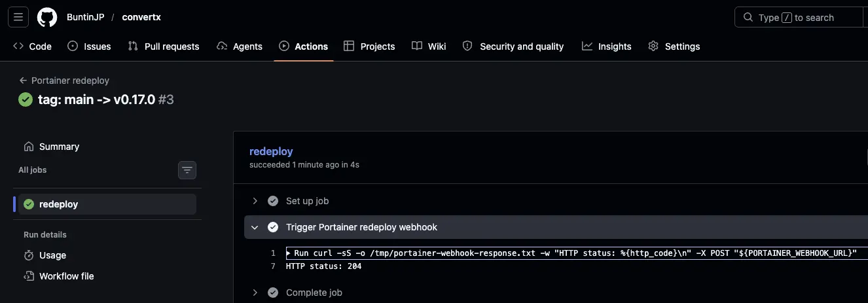This screenshot has height=303, width=868.
Task: Click the Settings gear icon
Action: coord(653,46)
